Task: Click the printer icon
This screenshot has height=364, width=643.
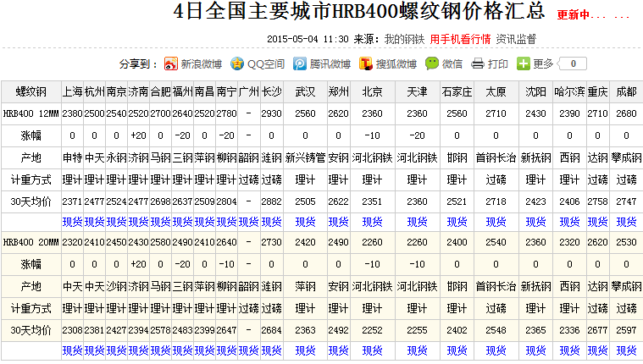Action: pyautogui.click(x=478, y=64)
